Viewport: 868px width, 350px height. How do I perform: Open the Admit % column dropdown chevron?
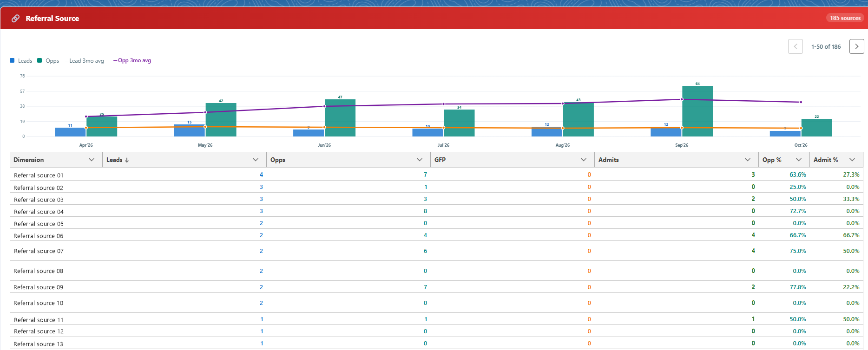coord(852,160)
